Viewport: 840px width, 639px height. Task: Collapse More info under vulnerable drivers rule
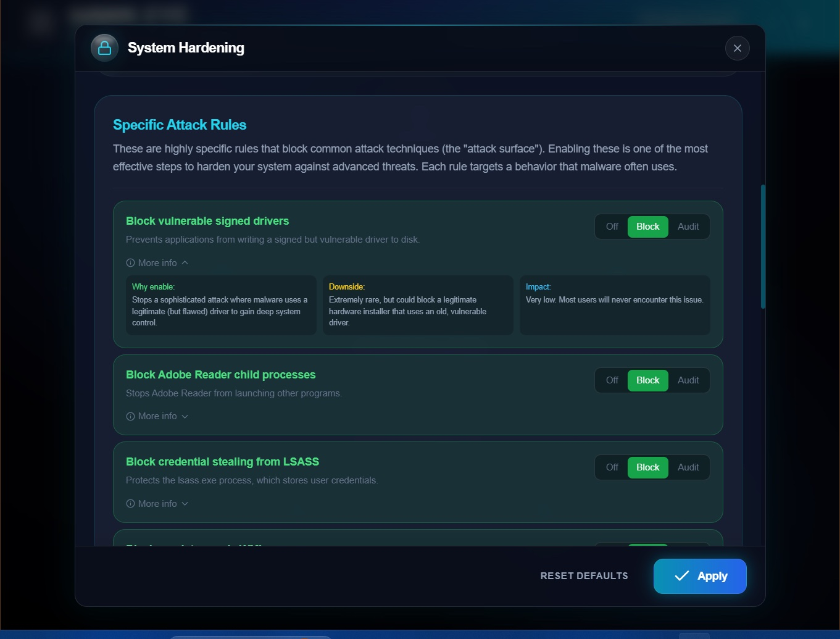pos(157,262)
